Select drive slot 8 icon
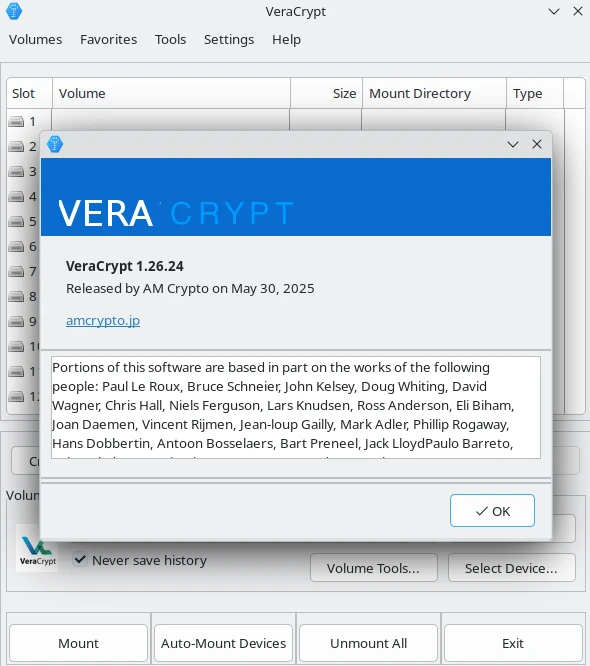The width and height of the screenshot is (590, 666). (16, 296)
